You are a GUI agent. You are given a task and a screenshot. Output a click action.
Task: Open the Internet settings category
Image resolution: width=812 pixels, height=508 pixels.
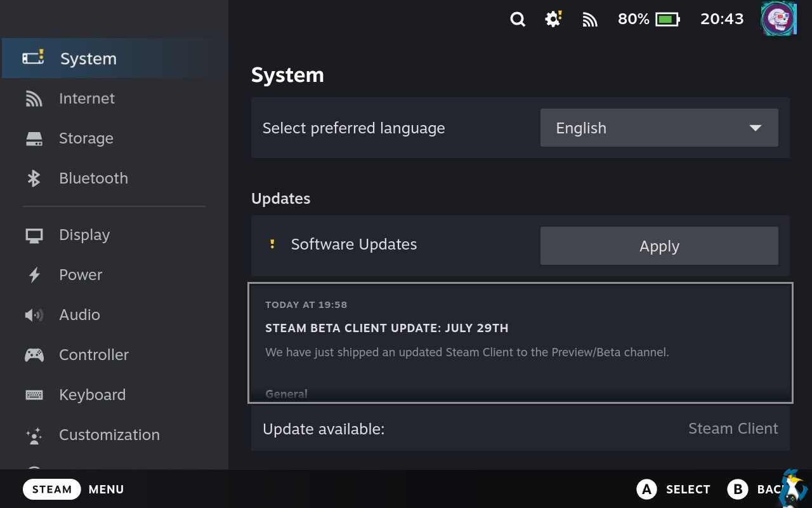tap(114, 98)
